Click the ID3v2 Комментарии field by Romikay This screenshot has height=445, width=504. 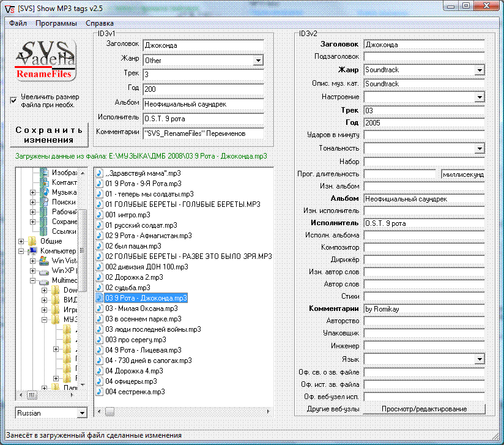point(424,309)
